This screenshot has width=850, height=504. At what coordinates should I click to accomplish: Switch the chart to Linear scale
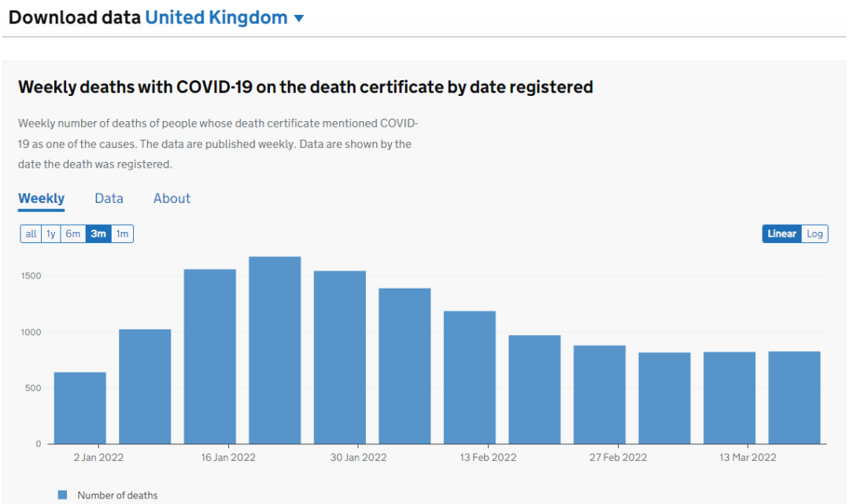[x=782, y=234]
